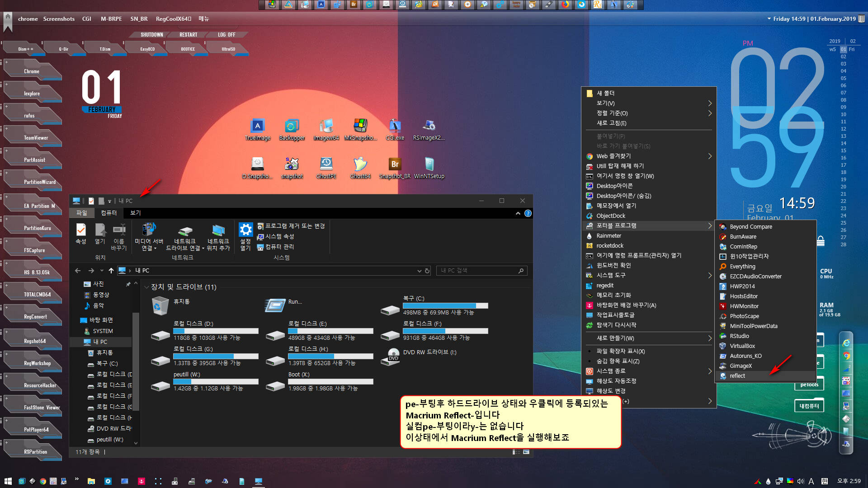The height and width of the screenshot is (488, 868).
Task: Click the volume icon in system tray
Action: (801, 481)
